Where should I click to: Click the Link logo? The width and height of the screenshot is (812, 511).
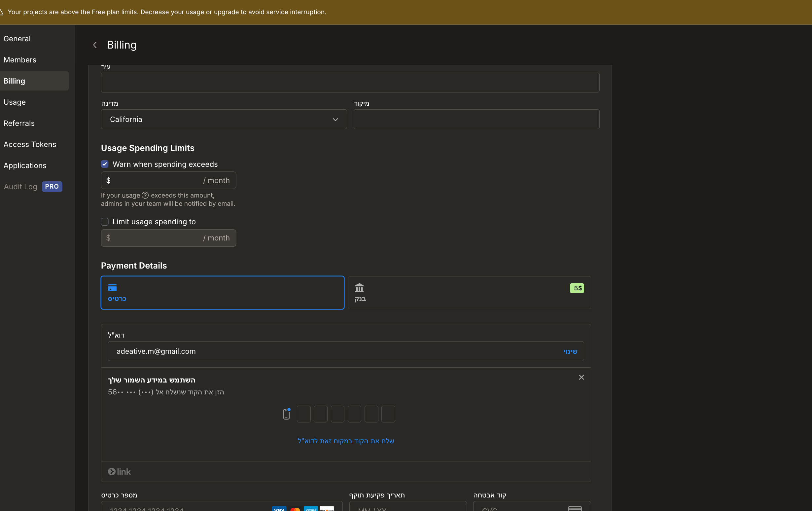click(x=119, y=472)
